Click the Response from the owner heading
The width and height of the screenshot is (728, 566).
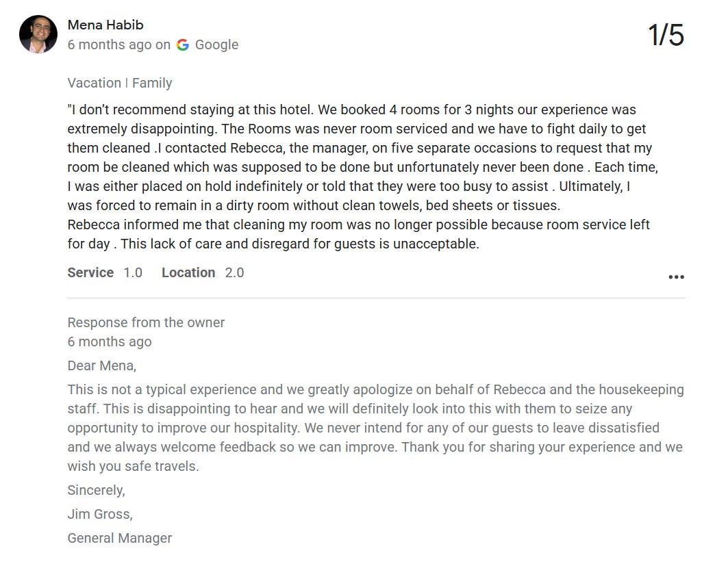[146, 322]
